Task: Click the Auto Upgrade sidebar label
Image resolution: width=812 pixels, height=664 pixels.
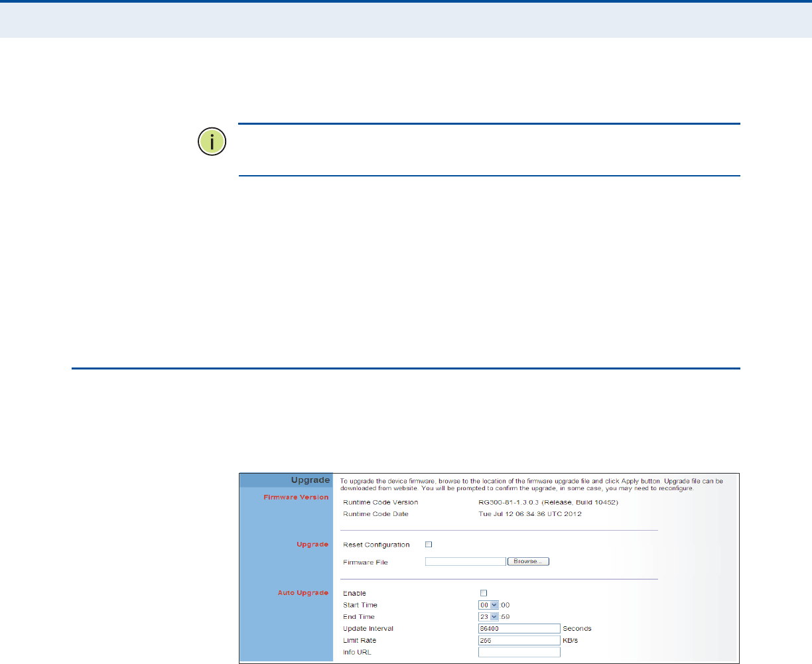Action: 303,593
